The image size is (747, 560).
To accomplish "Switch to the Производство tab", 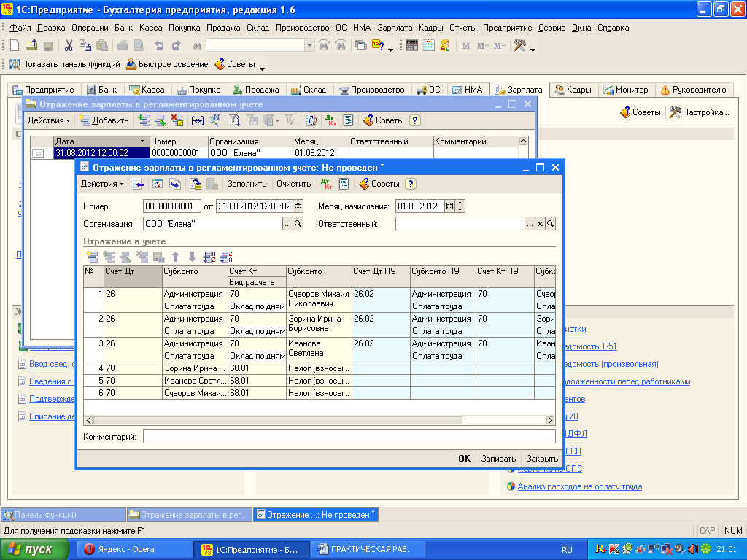I will (x=371, y=90).
